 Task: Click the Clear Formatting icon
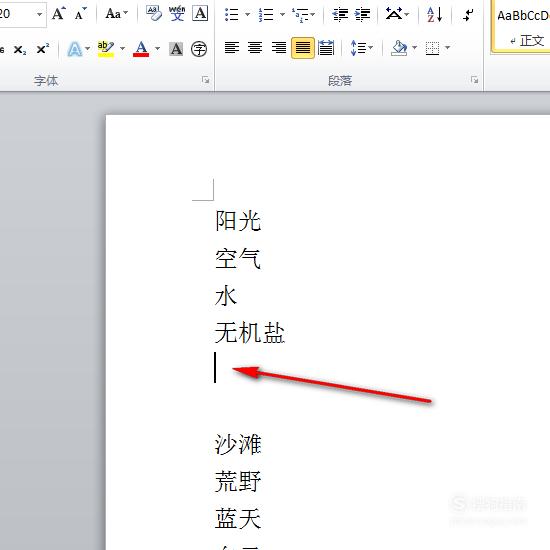[154, 14]
